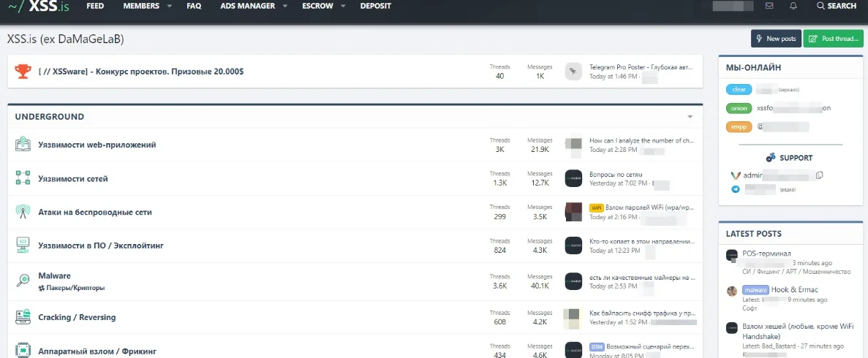Open the inbox envelope icon
Image resolution: width=868 pixels, height=358 pixels.
pos(769,6)
